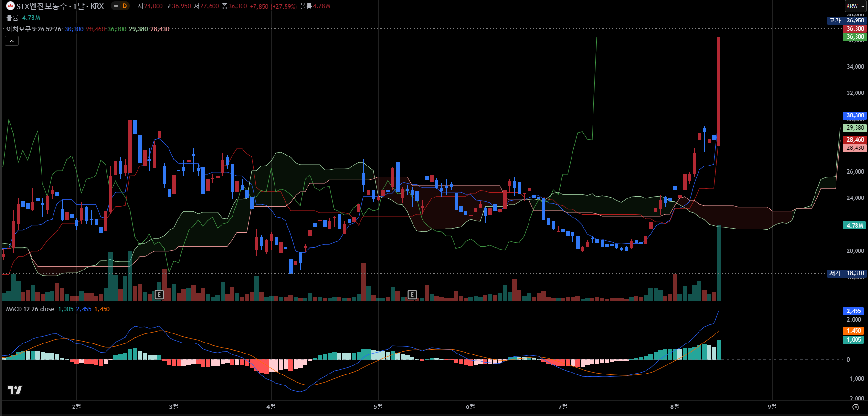Click the 2월 label on time axis

76,407
